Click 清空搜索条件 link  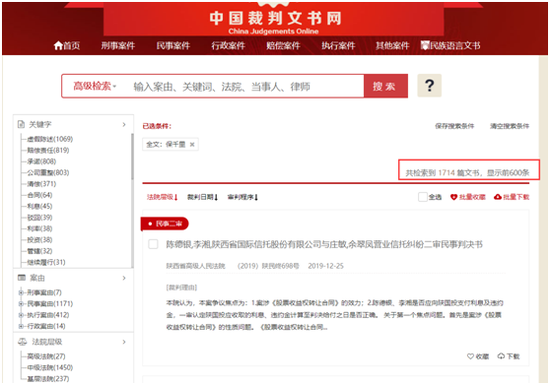pyautogui.click(x=509, y=126)
